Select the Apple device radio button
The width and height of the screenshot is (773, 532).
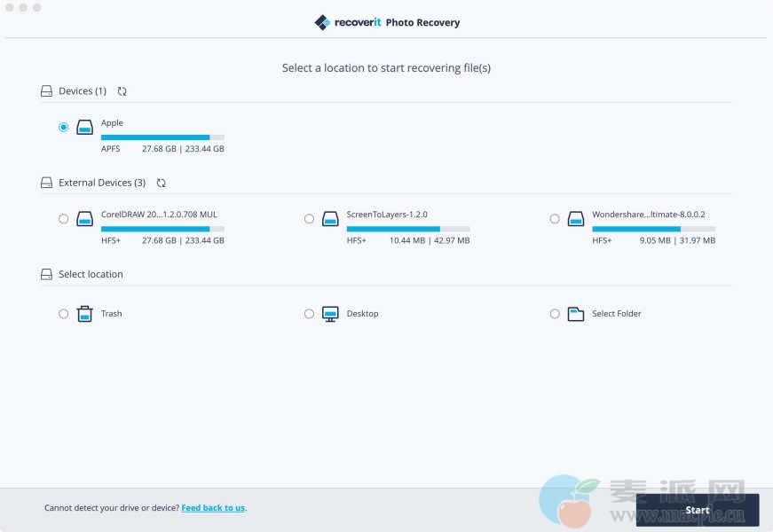[x=63, y=128]
